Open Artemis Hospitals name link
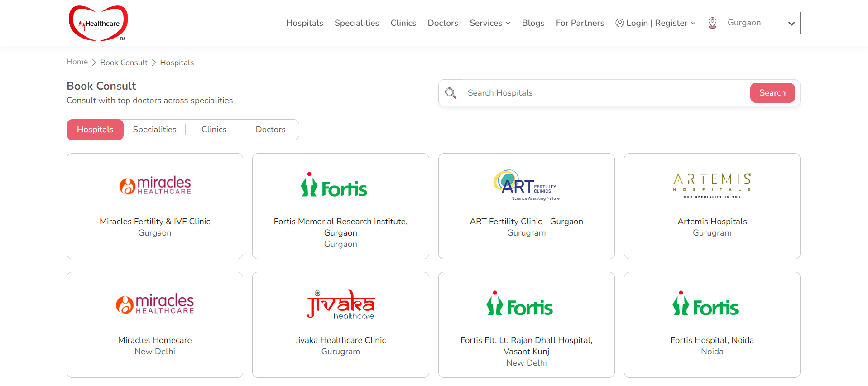868x386 pixels. point(712,222)
